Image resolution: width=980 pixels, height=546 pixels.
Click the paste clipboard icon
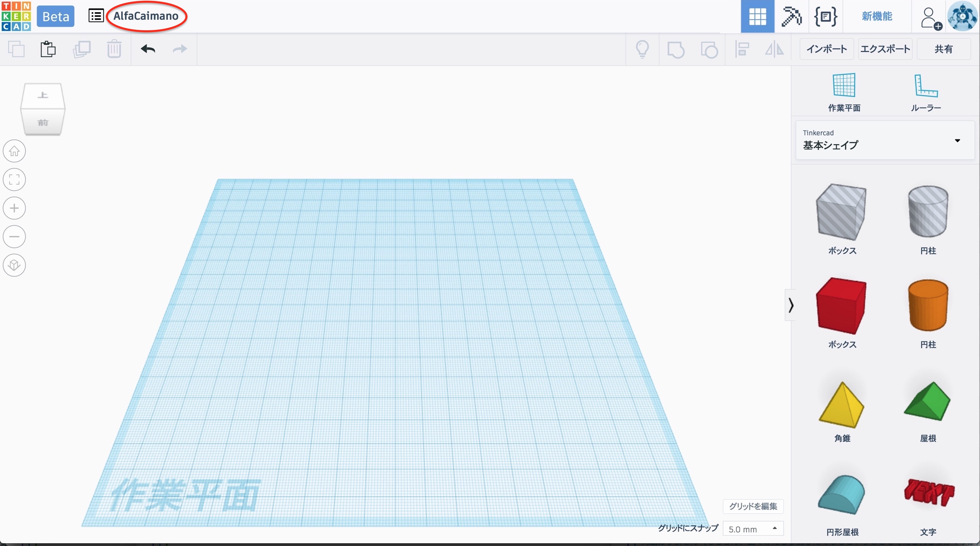pos(48,49)
